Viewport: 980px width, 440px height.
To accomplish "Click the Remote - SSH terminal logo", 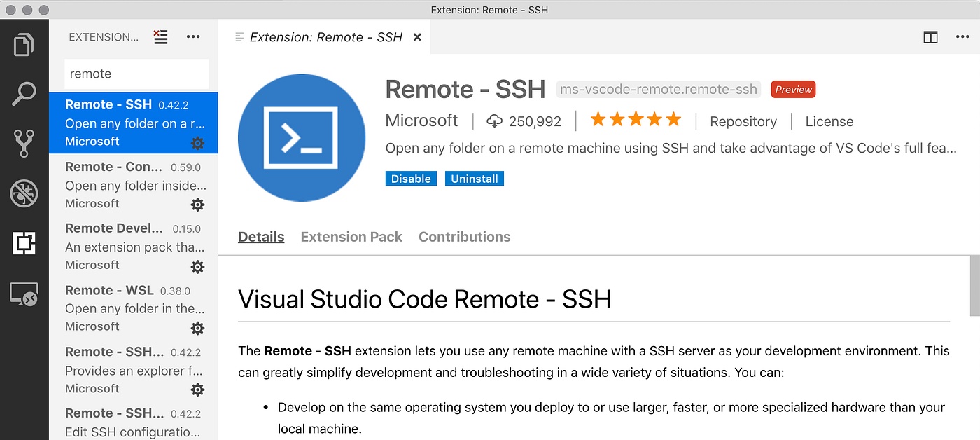I will (x=302, y=137).
